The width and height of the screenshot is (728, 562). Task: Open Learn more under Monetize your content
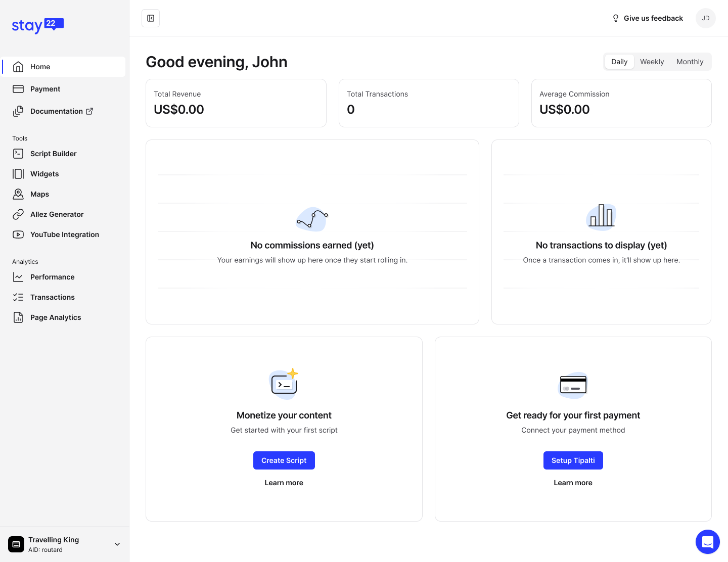pos(284,483)
